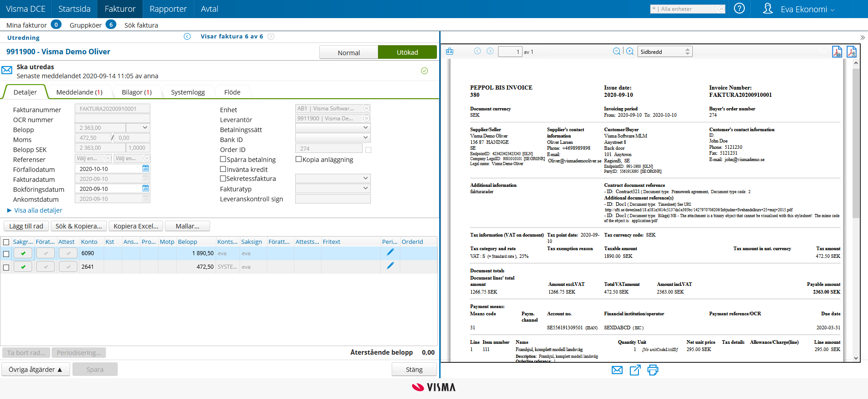Open dropdown next to Sekretessfaktura
Viewport: 868px width, 399px height.
[333, 178]
